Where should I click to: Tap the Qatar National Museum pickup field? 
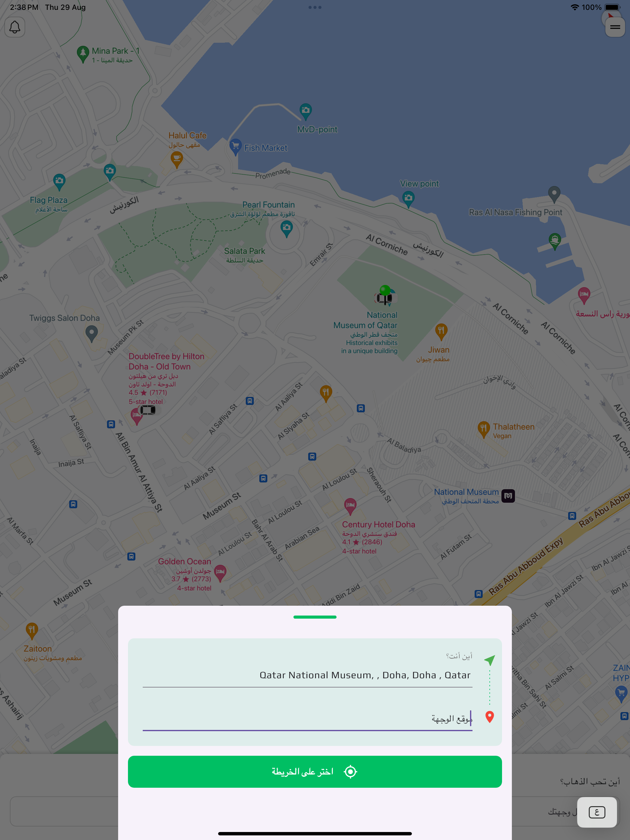[x=307, y=675]
